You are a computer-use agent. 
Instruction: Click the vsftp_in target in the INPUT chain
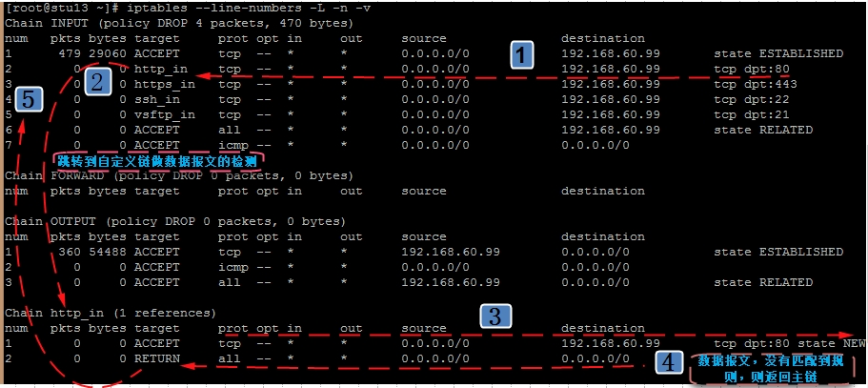(x=164, y=115)
